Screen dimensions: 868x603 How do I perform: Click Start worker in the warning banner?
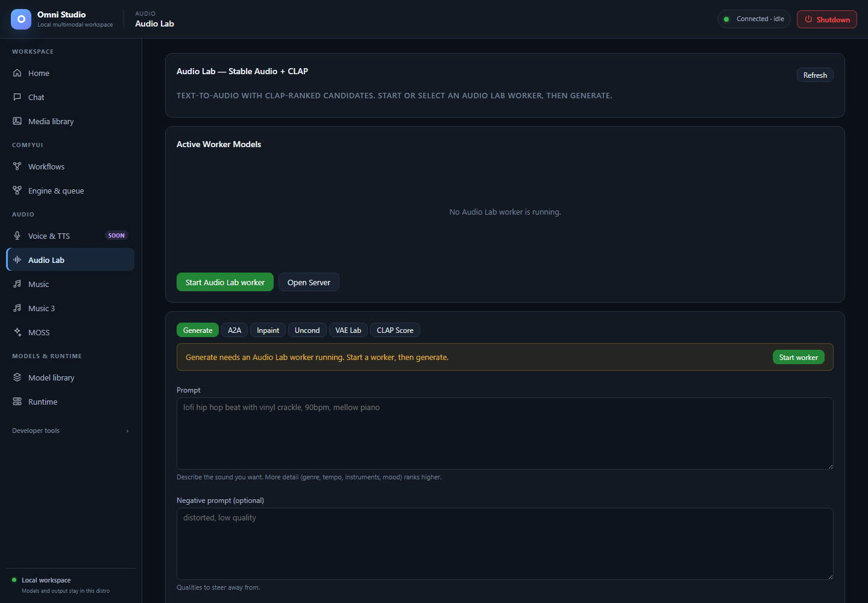pyautogui.click(x=799, y=357)
